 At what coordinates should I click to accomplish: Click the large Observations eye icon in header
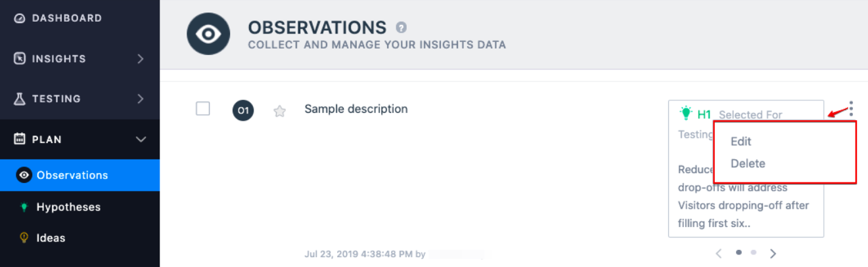pos(208,33)
